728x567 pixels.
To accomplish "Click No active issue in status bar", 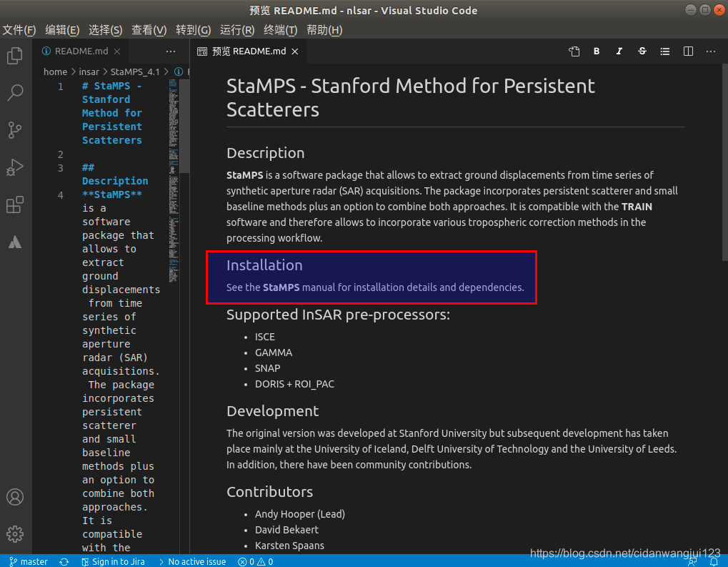I will 192,561.
